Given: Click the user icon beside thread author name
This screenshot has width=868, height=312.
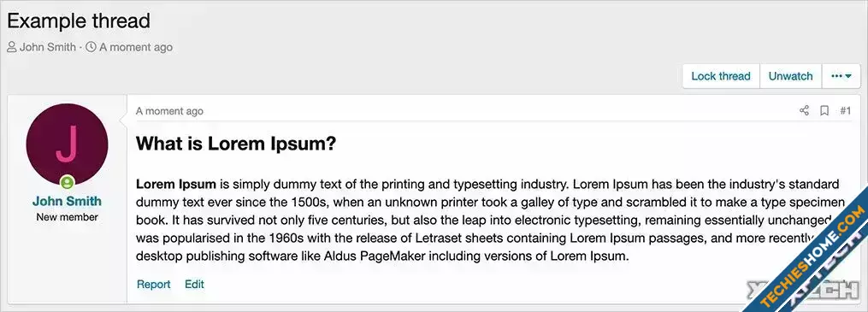Looking at the screenshot, I should coord(12,47).
